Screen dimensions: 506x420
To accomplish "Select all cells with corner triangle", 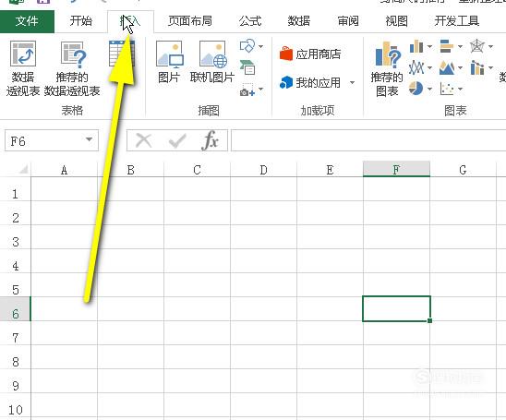I will (x=23, y=169).
